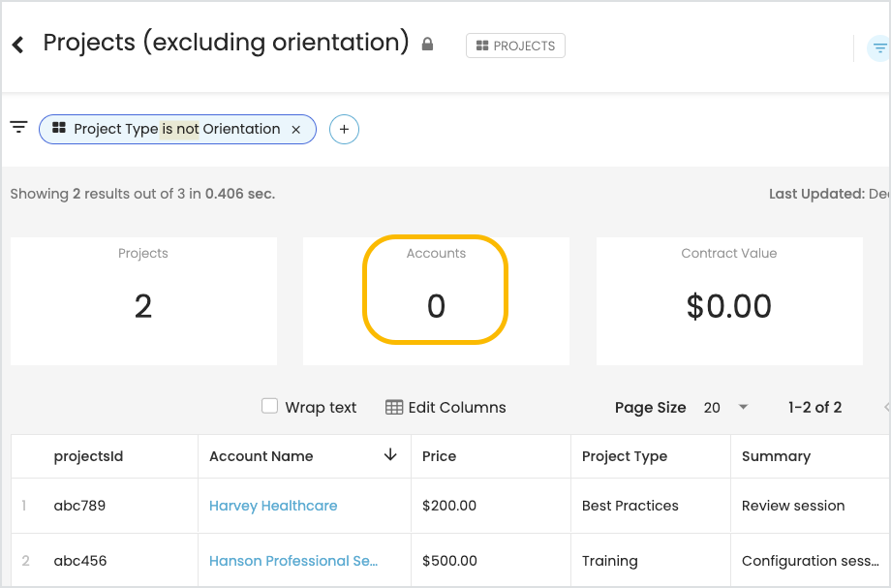This screenshot has height=588, width=891.
Task: Click the 1-2 of 2 pagination text
Action: 814,408
